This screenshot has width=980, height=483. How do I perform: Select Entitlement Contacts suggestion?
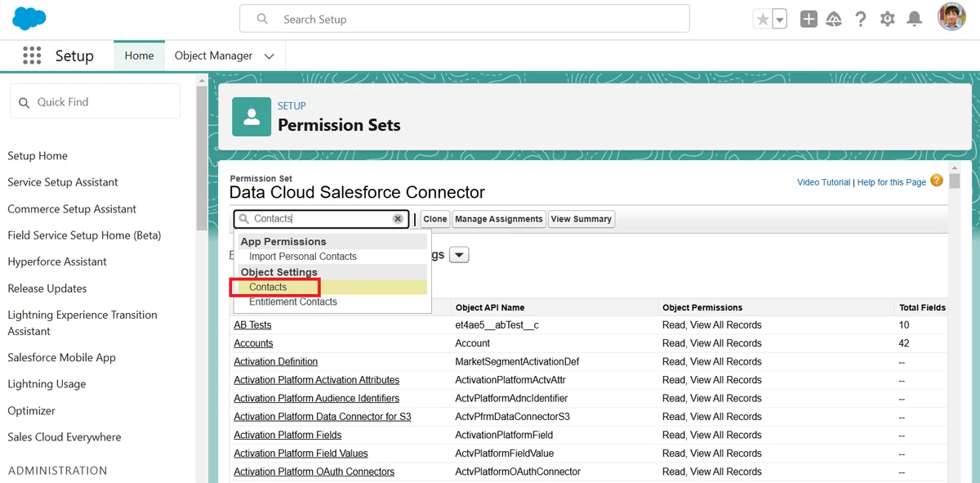coord(293,302)
